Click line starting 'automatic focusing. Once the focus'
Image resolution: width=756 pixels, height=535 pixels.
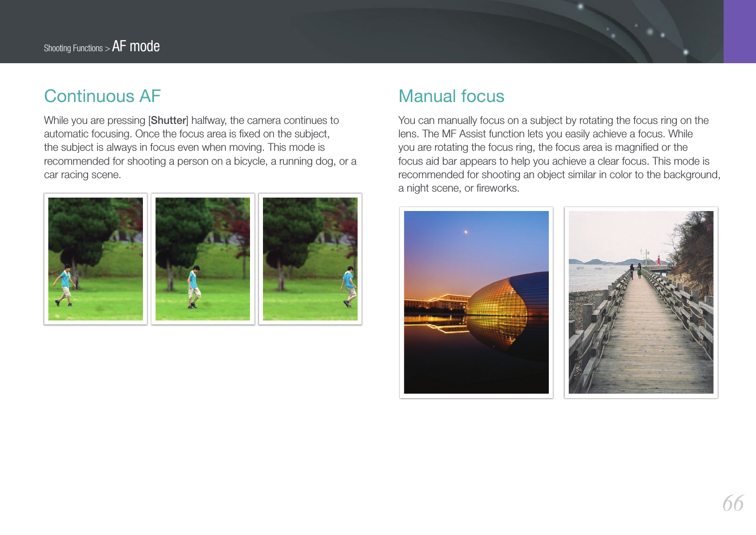187,134
